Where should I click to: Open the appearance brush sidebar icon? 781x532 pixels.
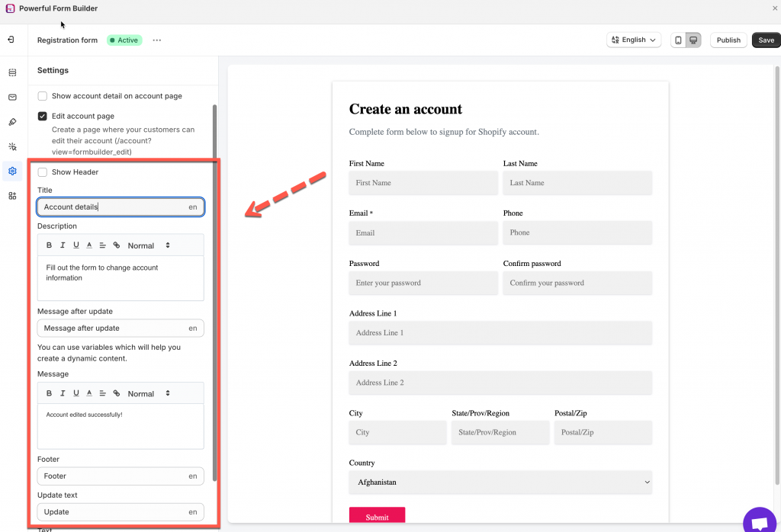click(x=12, y=122)
